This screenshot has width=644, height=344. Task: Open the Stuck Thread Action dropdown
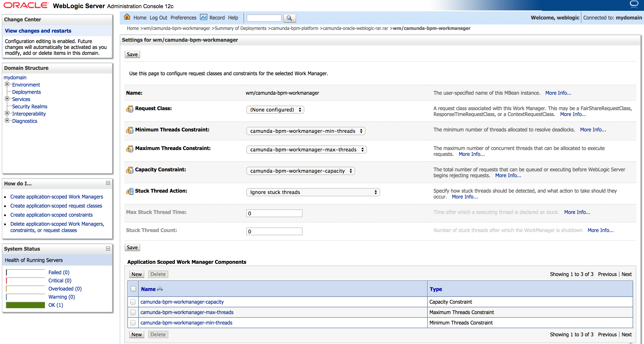pos(313,192)
